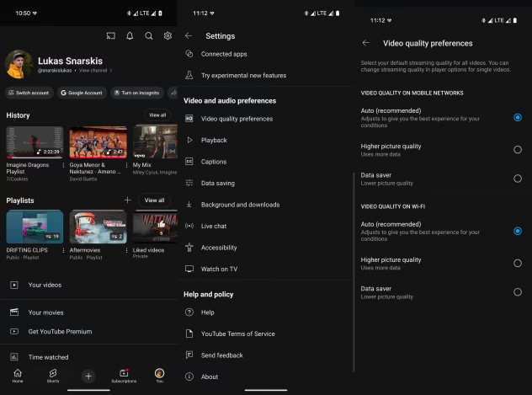The height and width of the screenshot is (395, 532).
Task: Tap the Accessibility person icon
Action: [189, 248]
